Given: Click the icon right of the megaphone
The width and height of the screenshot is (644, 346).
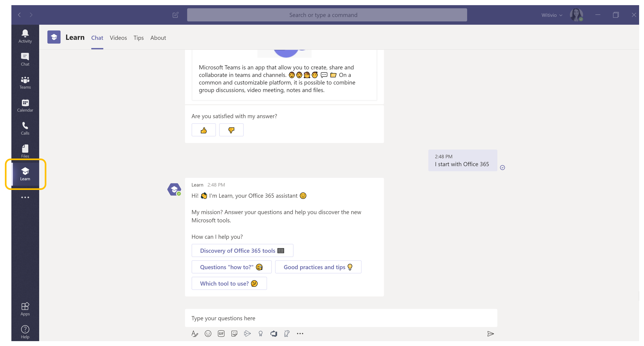Looking at the screenshot, I should [287, 334].
